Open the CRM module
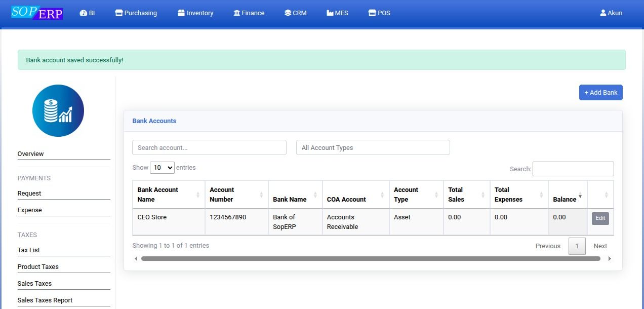 (x=295, y=13)
